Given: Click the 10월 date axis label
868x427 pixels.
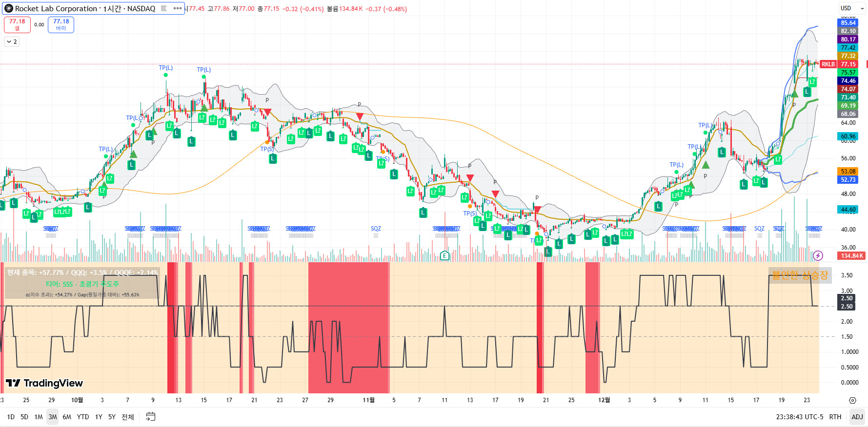Looking at the screenshot, I should (x=77, y=400).
